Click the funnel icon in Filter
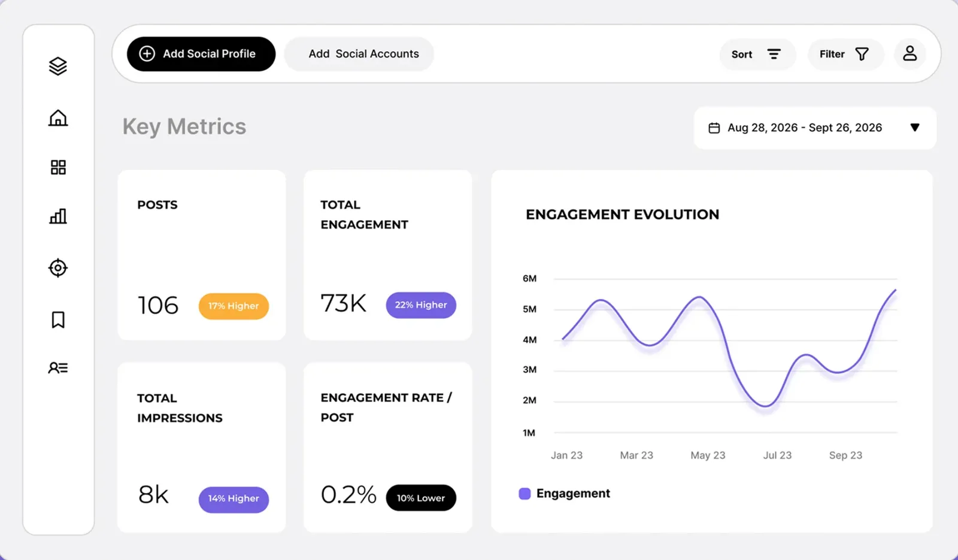958x560 pixels. tap(862, 54)
